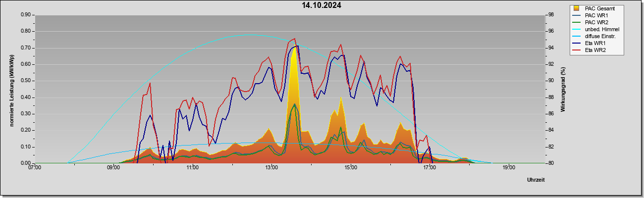Click the 0.10 left axis value
Screen dimensions: 644x198
click(x=26, y=147)
